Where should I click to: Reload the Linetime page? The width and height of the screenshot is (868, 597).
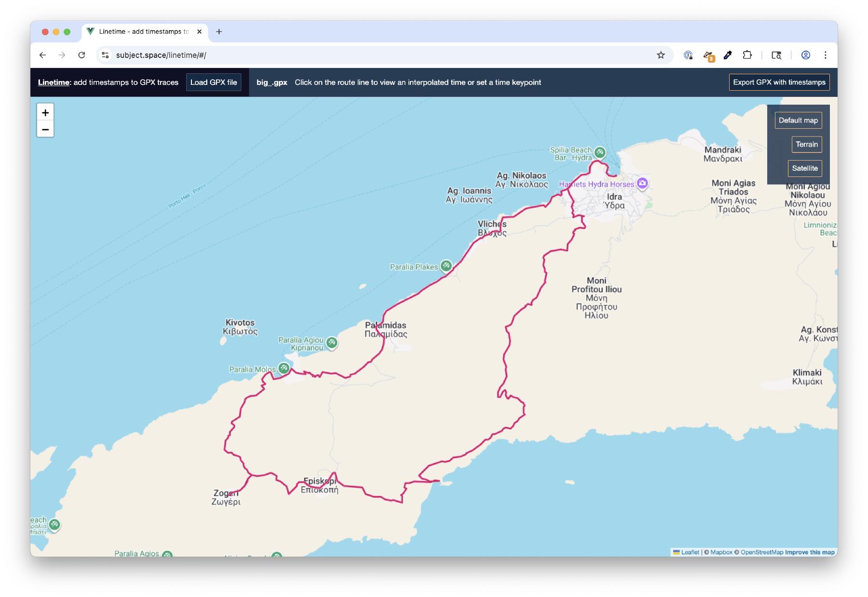click(81, 55)
